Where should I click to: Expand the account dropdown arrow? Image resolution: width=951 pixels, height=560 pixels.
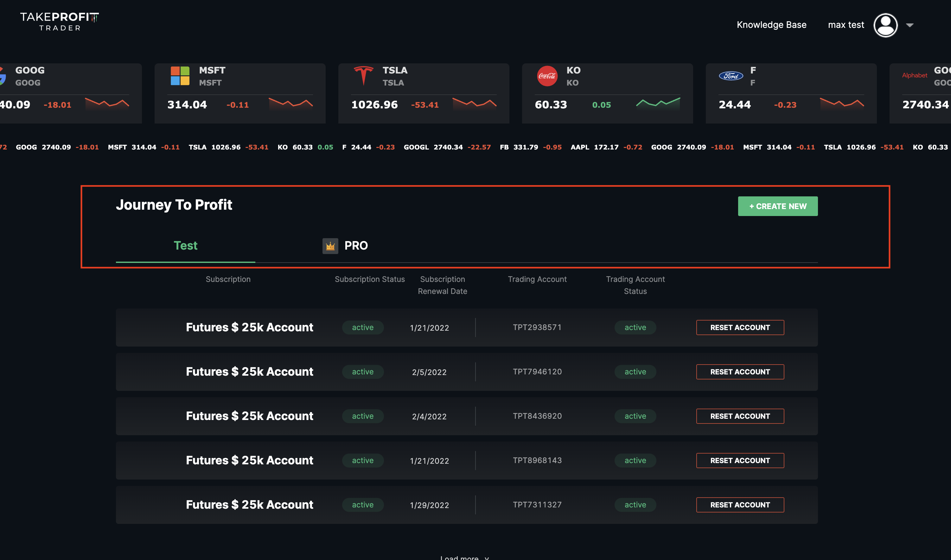tap(910, 25)
